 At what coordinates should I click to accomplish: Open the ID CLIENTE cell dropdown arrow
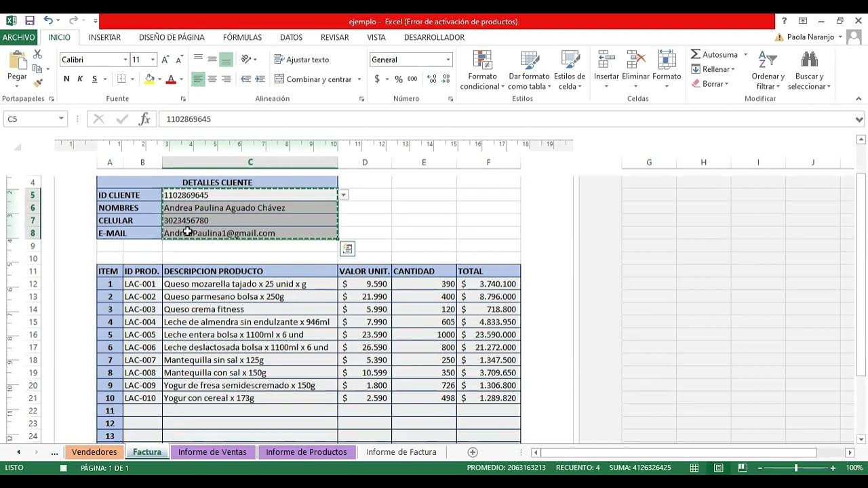(x=344, y=195)
